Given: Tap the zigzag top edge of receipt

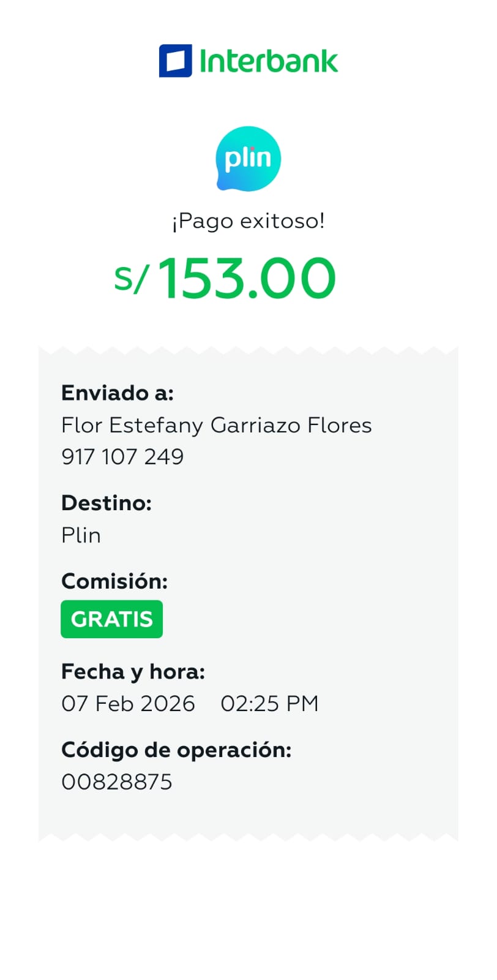Looking at the screenshot, I should pos(248,351).
